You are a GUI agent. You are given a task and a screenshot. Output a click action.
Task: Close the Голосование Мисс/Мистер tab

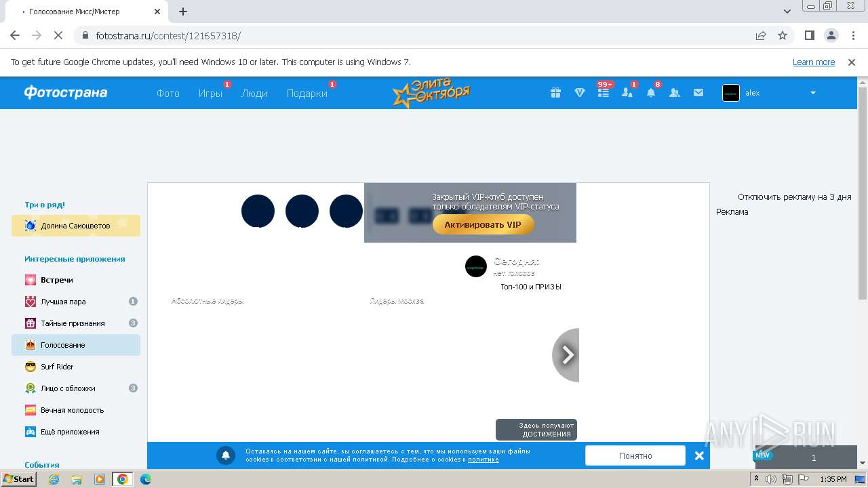pos(157,12)
